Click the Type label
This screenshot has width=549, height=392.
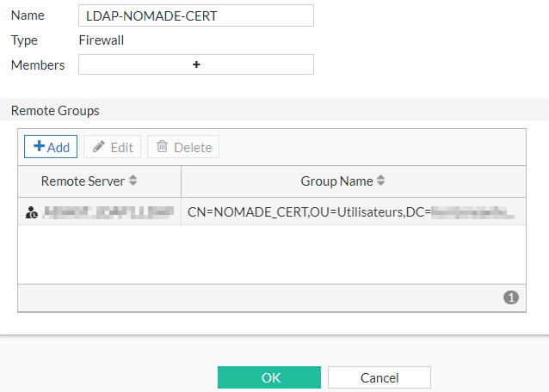pyautogui.click(x=24, y=40)
